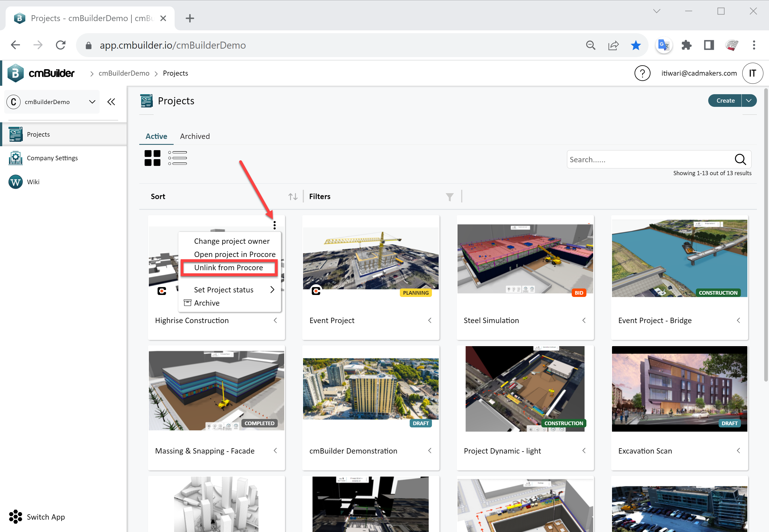Open three-dot menu on Highrise Construction card
Screen dimensions: 769x532
pos(274,225)
